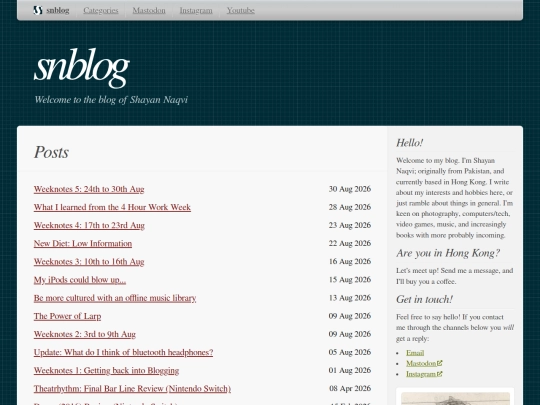This screenshot has width=540, height=405.
Task: Open My iPods could blow up post
Action: (x=80, y=280)
